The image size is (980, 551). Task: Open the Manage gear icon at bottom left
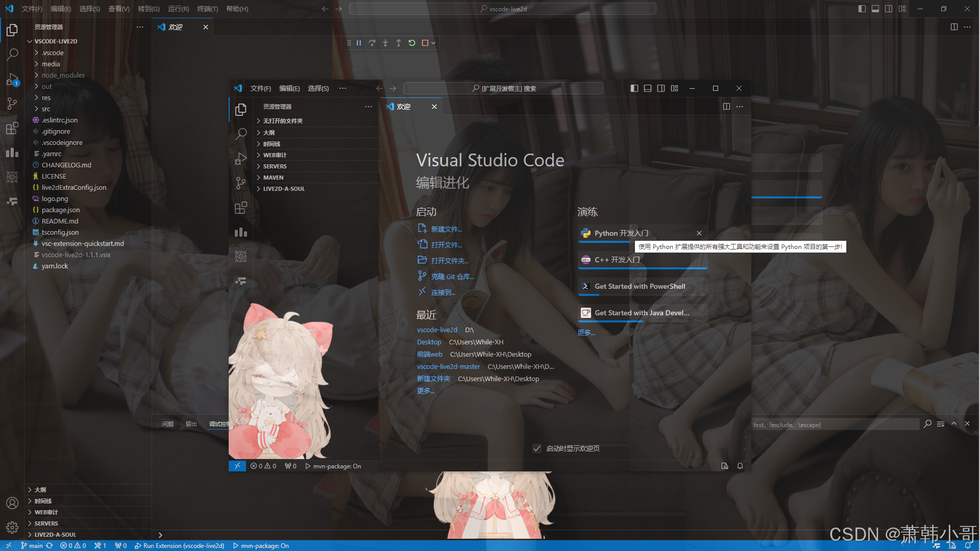(x=12, y=527)
